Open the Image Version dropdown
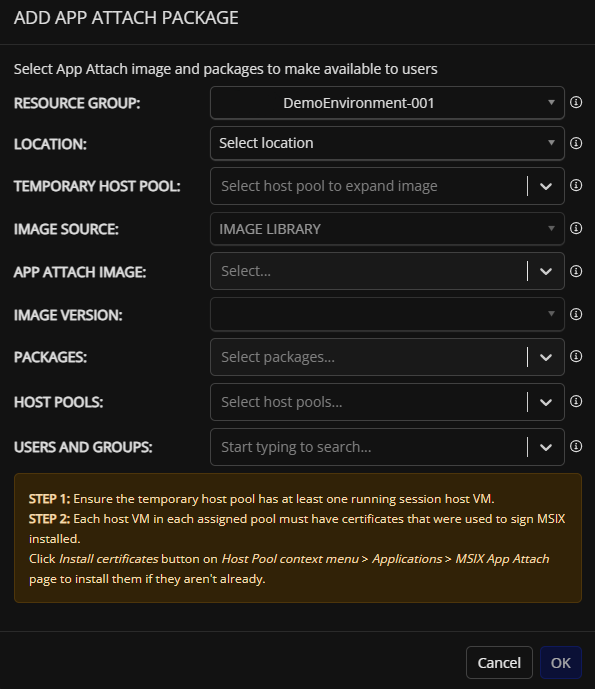The image size is (595, 689). click(387, 314)
